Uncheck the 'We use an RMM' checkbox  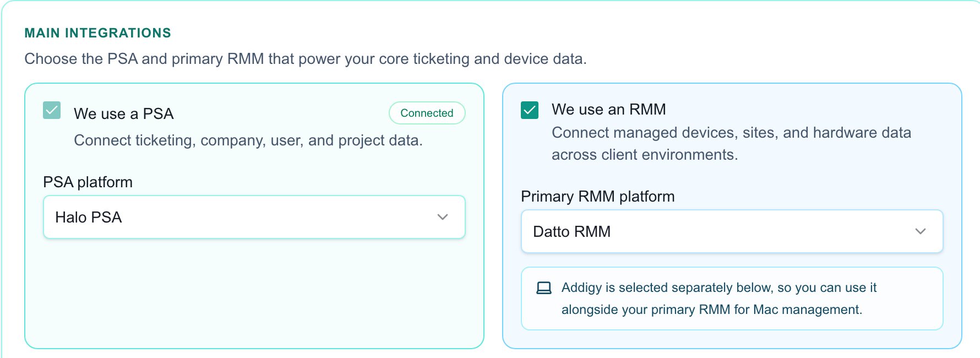point(530,110)
